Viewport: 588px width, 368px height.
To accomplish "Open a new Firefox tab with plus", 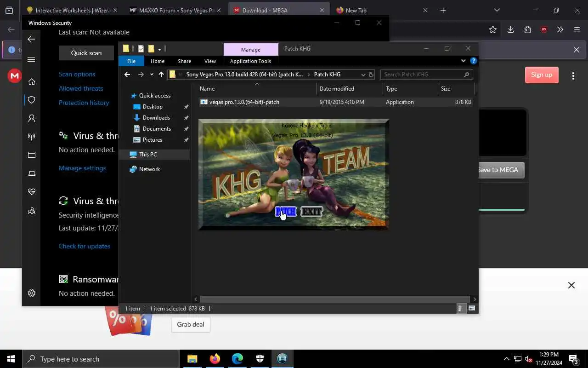I will pos(443,10).
